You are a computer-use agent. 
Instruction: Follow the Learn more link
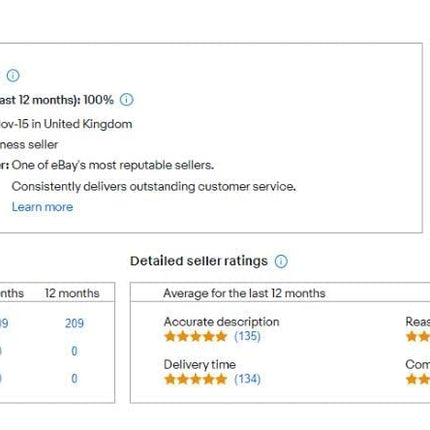pos(42,207)
